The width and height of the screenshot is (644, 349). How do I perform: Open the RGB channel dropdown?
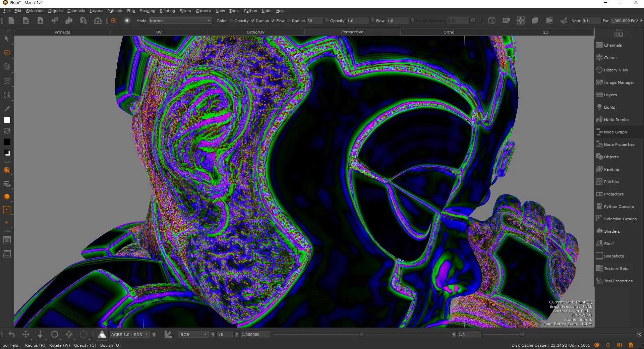[x=194, y=335]
